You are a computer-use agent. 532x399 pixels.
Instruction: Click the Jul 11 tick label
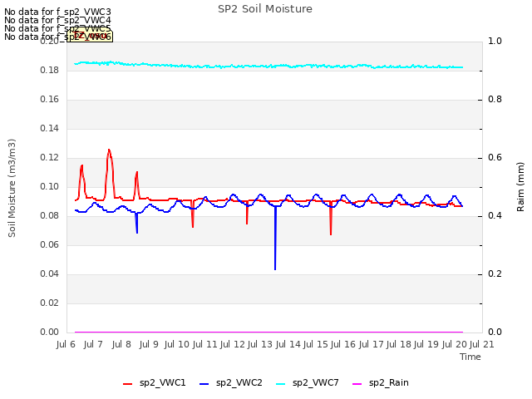point(204,344)
